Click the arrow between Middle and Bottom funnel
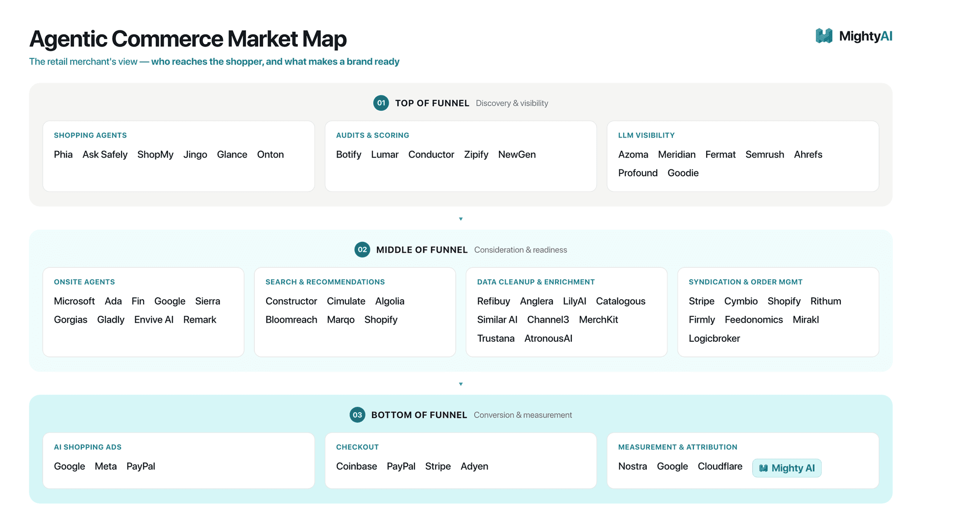The height and width of the screenshot is (521, 980). click(x=461, y=384)
